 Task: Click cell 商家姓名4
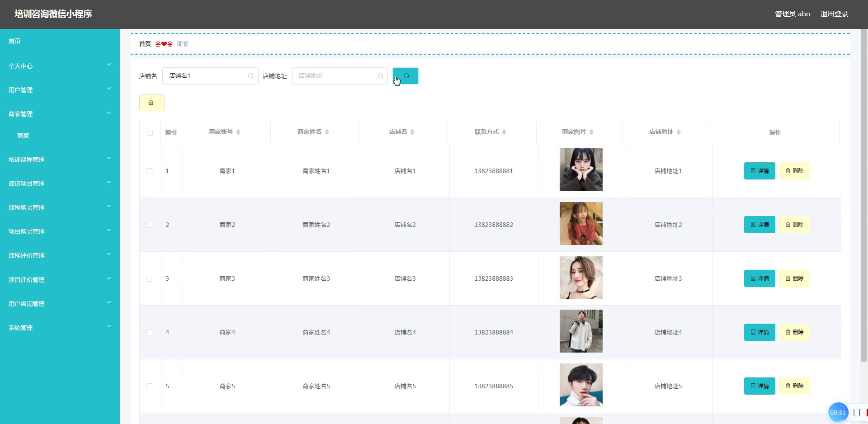pos(316,332)
